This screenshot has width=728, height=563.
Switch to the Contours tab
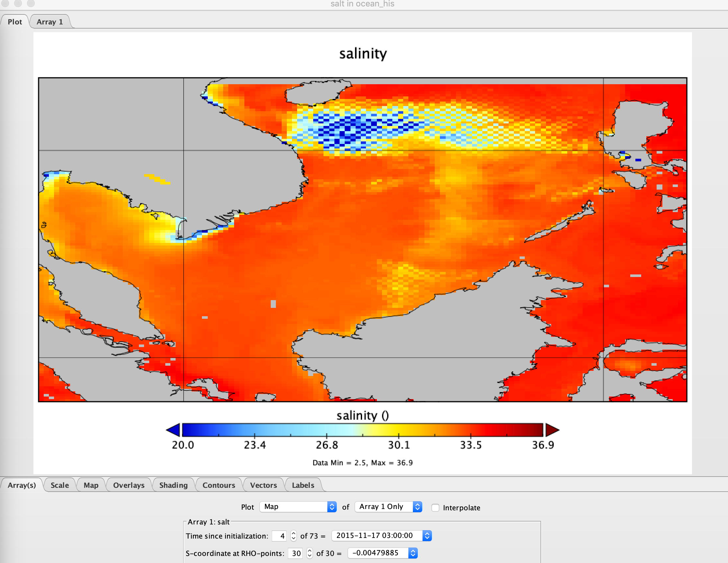[x=219, y=485]
